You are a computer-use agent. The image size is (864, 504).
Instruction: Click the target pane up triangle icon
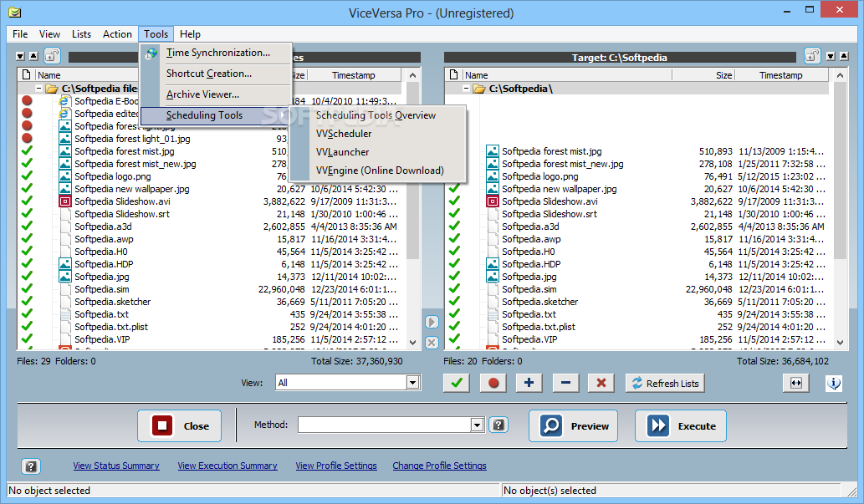pyautogui.click(x=844, y=56)
